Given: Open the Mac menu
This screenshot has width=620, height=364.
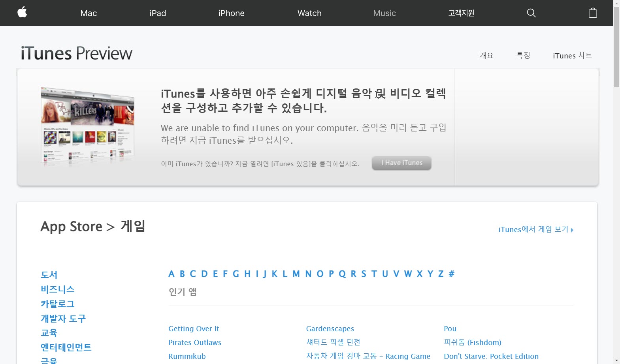Looking at the screenshot, I should pyautogui.click(x=89, y=13).
